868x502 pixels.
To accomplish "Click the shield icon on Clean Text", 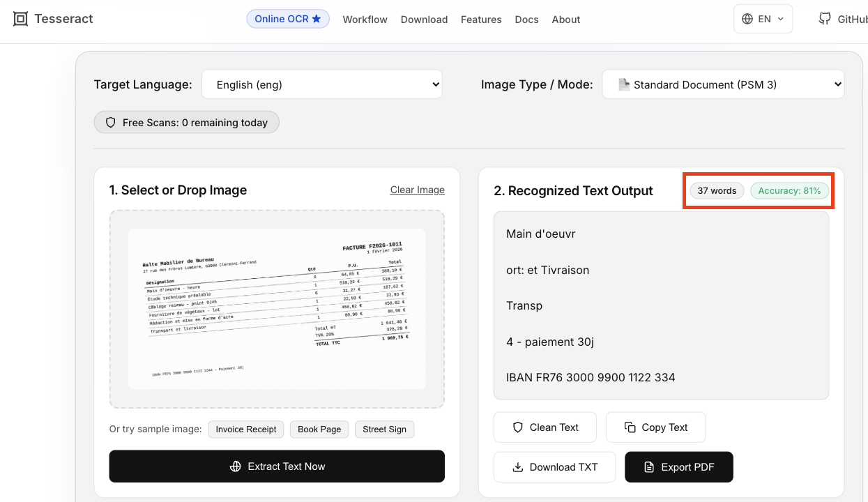I will (x=517, y=427).
